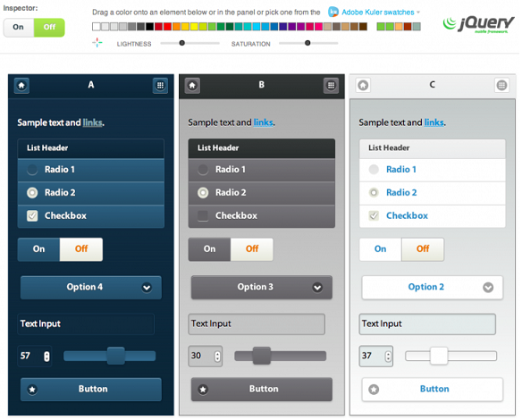The width and height of the screenshot is (522, 420).
Task: Click the home icon in swatch B header
Action: coord(192,86)
